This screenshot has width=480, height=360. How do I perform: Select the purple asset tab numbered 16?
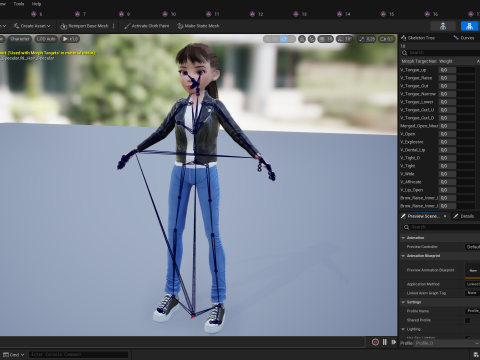[431, 14]
